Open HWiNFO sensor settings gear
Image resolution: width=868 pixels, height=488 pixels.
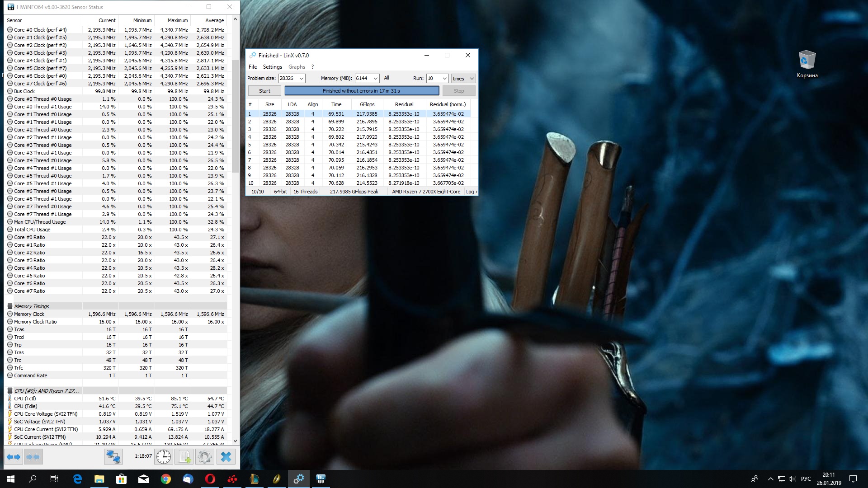(x=204, y=457)
